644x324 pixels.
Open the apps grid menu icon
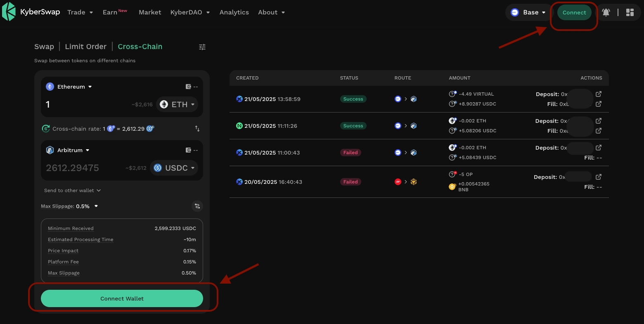[630, 12]
